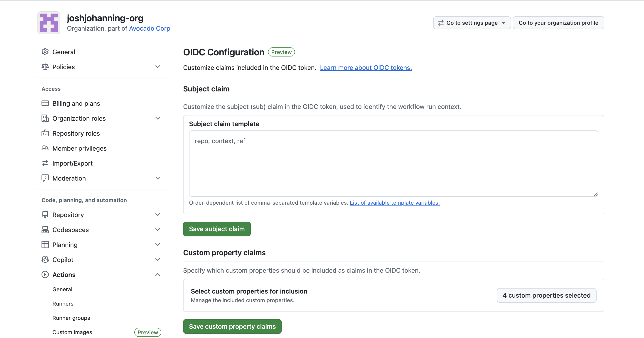The image size is (644, 338).
Task: Open Runners under Actions
Action: click(63, 304)
